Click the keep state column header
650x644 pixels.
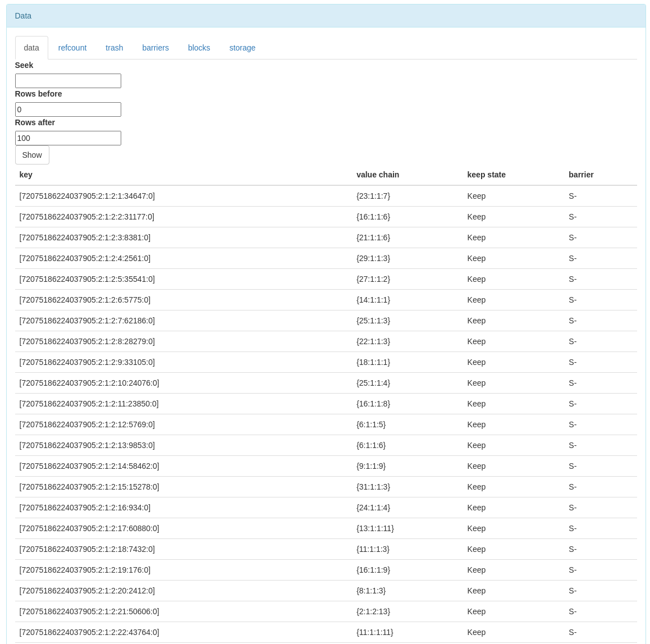(486, 175)
